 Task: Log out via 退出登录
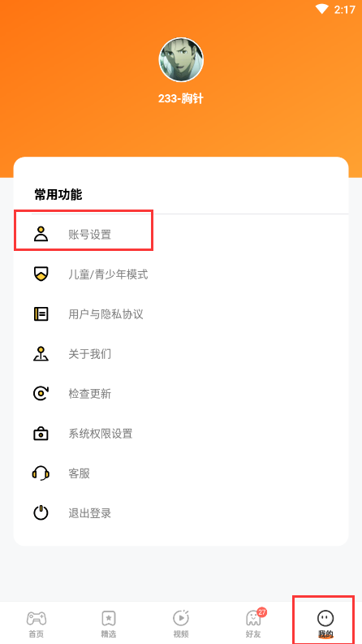pos(181,513)
